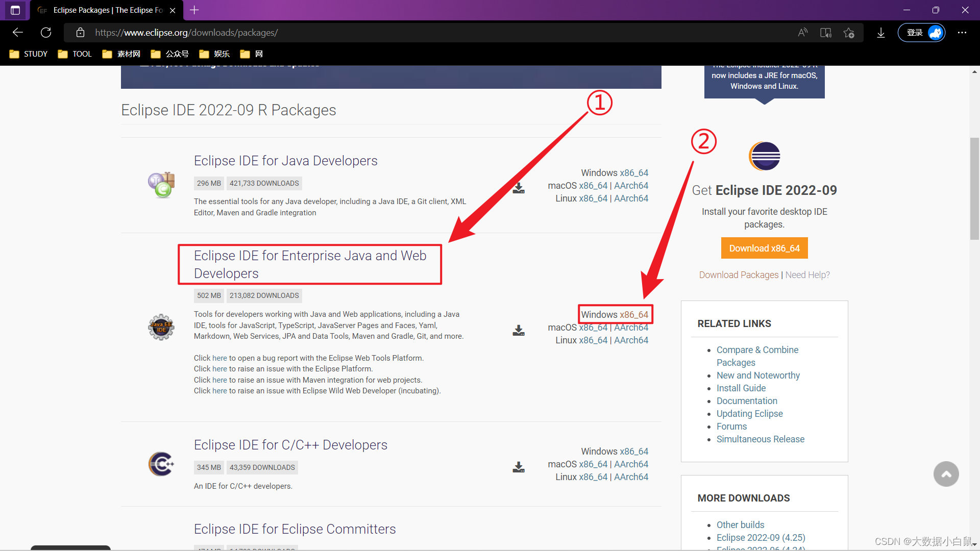Click the vertical page scrollbar thumb

click(x=974, y=189)
